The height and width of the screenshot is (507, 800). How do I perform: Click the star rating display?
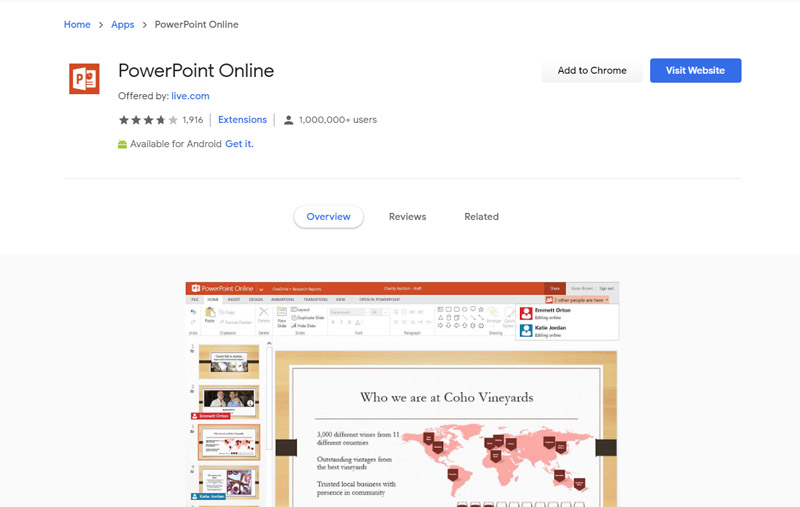pyautogui.click(x=148, y=120)
